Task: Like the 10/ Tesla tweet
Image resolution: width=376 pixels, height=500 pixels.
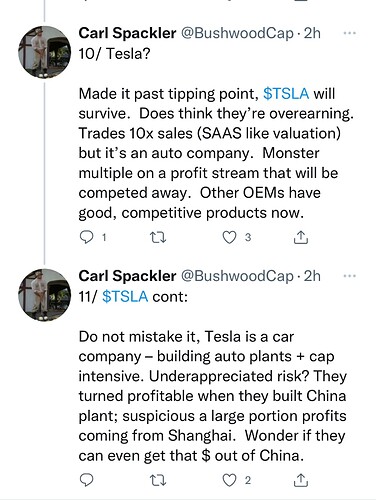Action: (x=229, y=237)
